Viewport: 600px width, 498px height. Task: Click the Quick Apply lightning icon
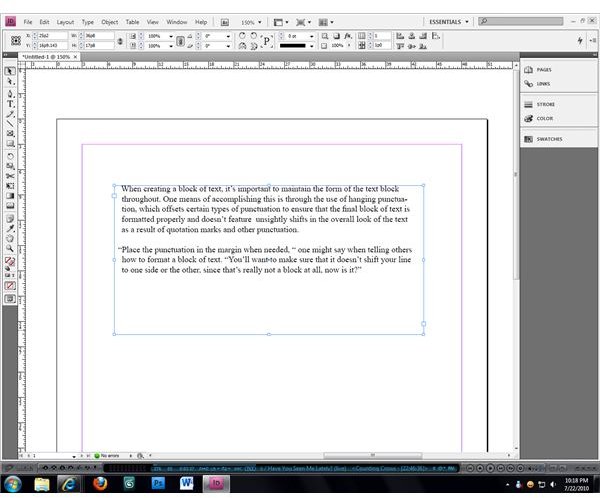(x=580, y=40)
